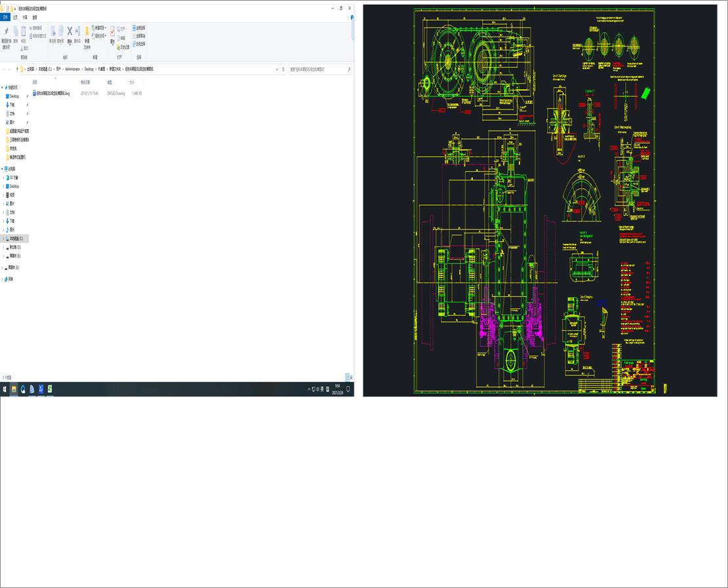This screenshot has width=728, height=588.
Task: Expand Desktop under This PC
Action: [3, 186]
